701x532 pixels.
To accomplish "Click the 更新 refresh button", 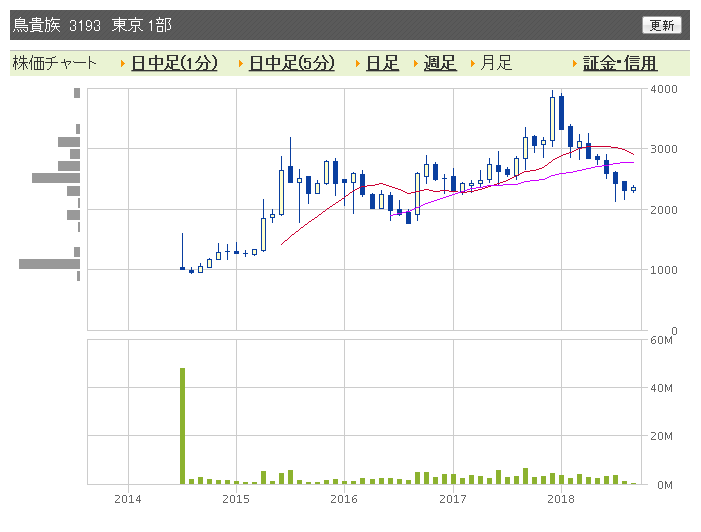I will click(662, 25).
